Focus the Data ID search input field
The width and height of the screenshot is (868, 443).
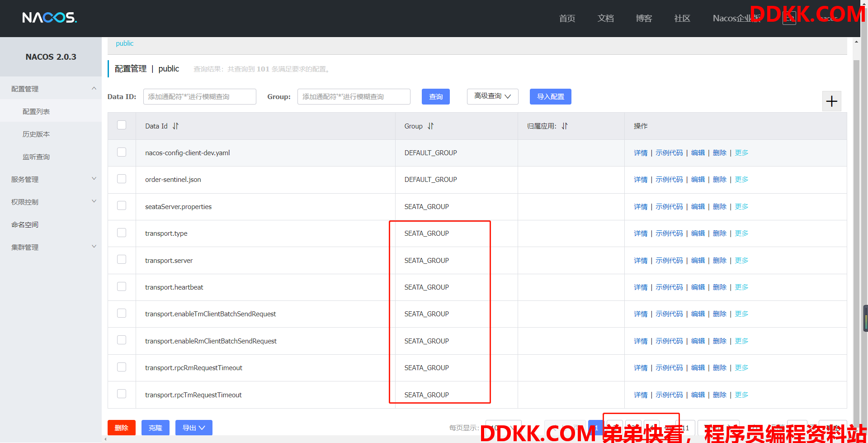199,97
